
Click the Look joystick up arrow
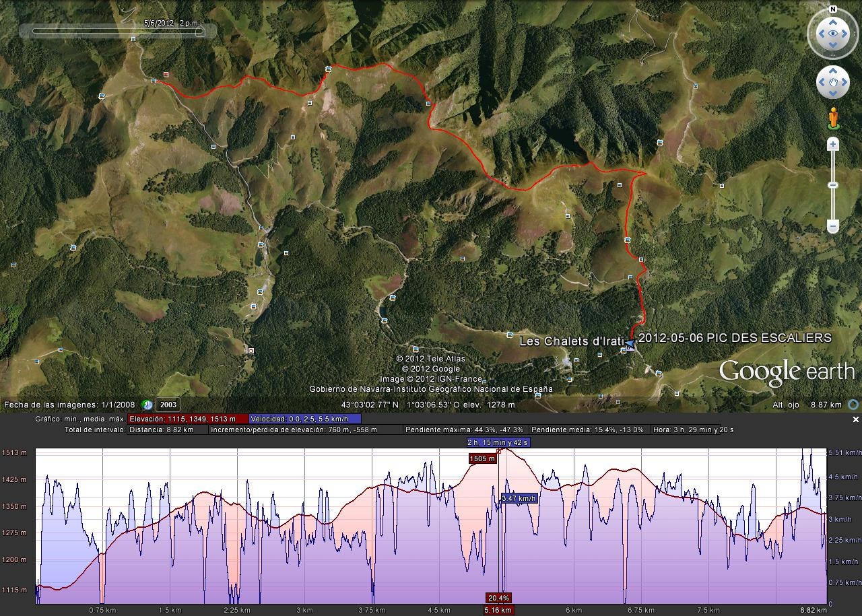(833, 20)
